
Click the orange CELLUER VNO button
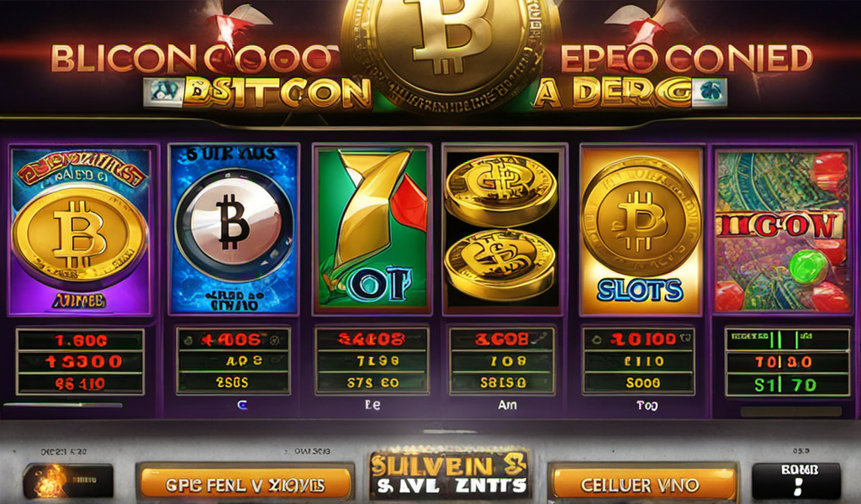[x=642, y=484]
